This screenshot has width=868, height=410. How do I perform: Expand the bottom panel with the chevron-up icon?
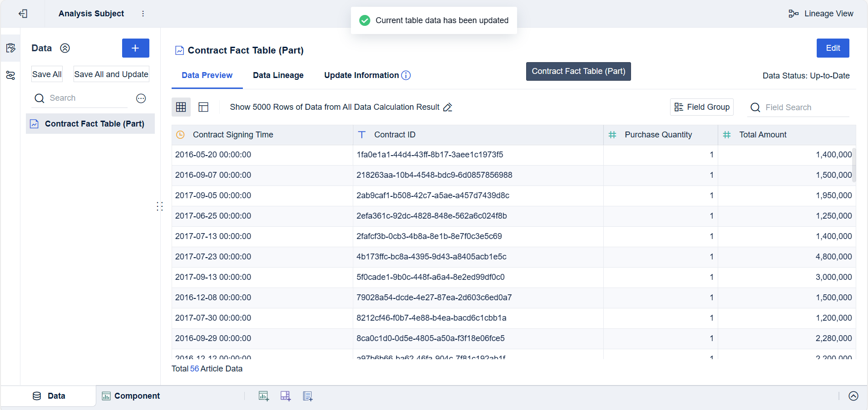[853, 396]
